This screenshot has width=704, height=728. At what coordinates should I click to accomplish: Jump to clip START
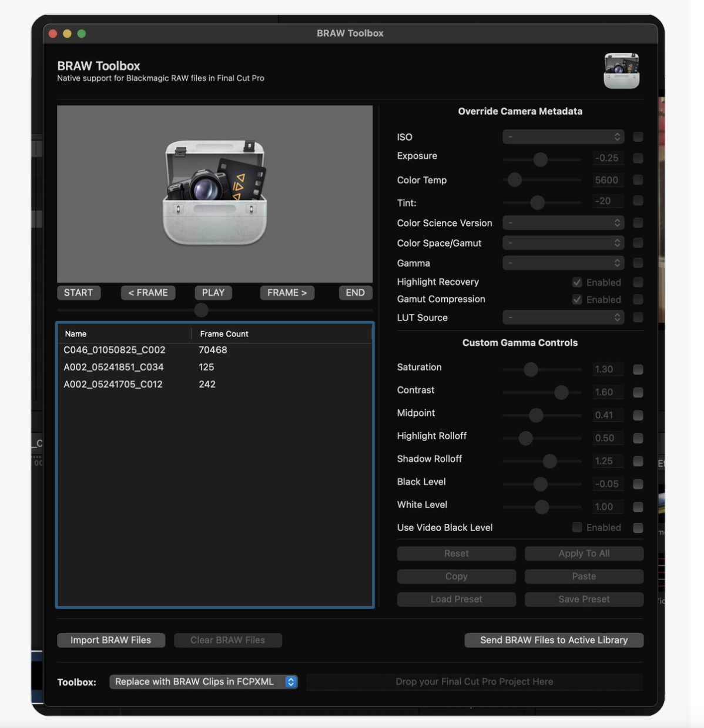(78, 293)
